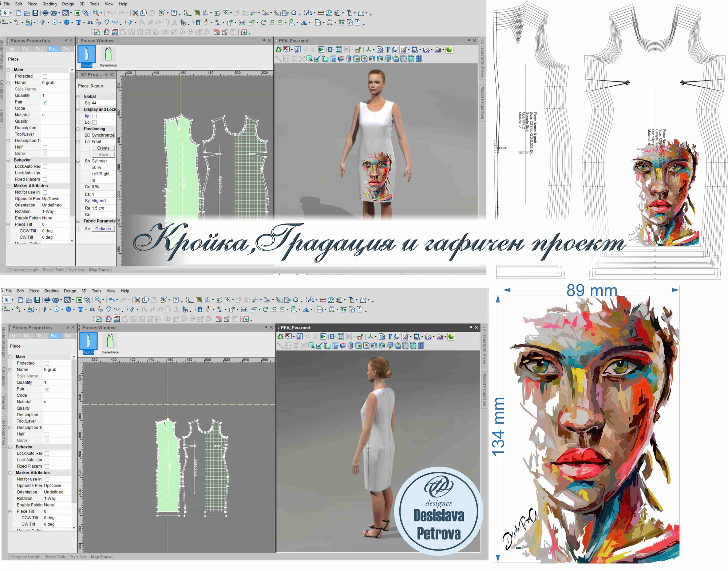728x571 pixels.
Task: Collapse the Positioning section in 3D Properties
Action: (78, 129)
